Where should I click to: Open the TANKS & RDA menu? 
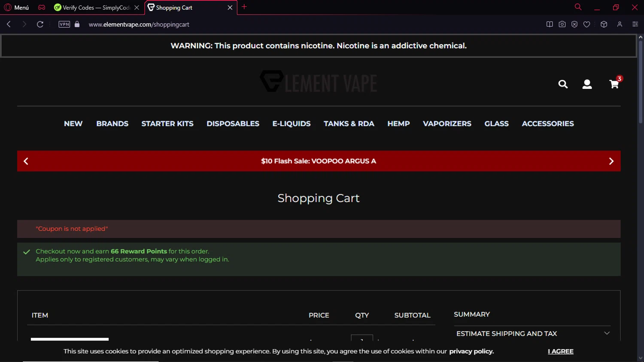point(349,124)
